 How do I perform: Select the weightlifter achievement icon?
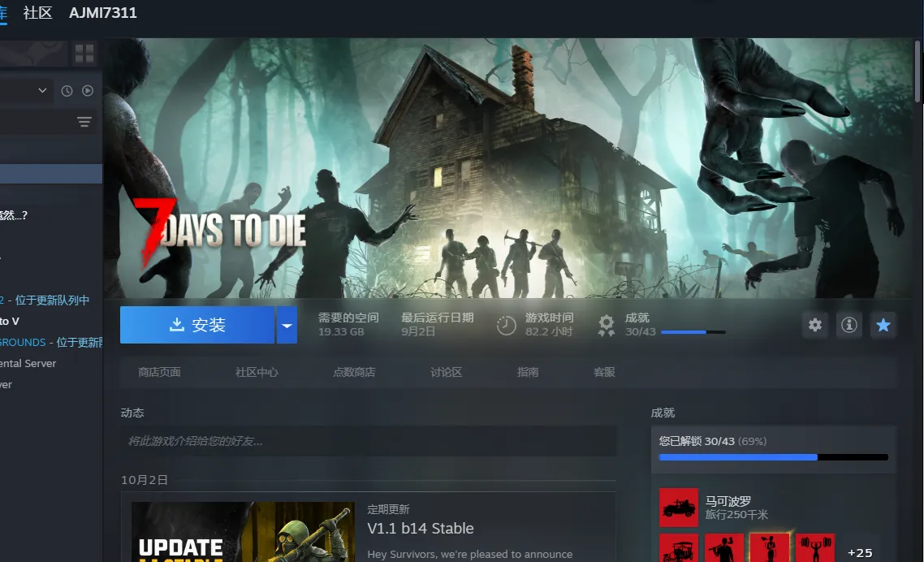(814, 548)
